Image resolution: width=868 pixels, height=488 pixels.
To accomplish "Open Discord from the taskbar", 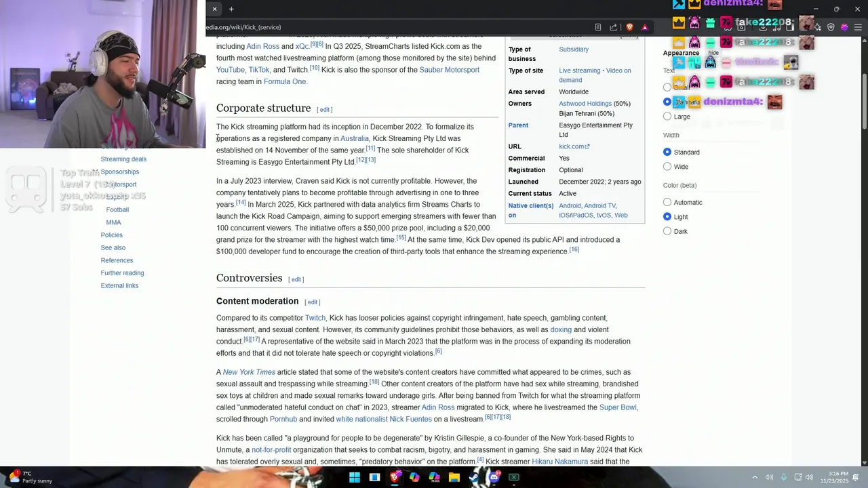I will pos(494,477).
